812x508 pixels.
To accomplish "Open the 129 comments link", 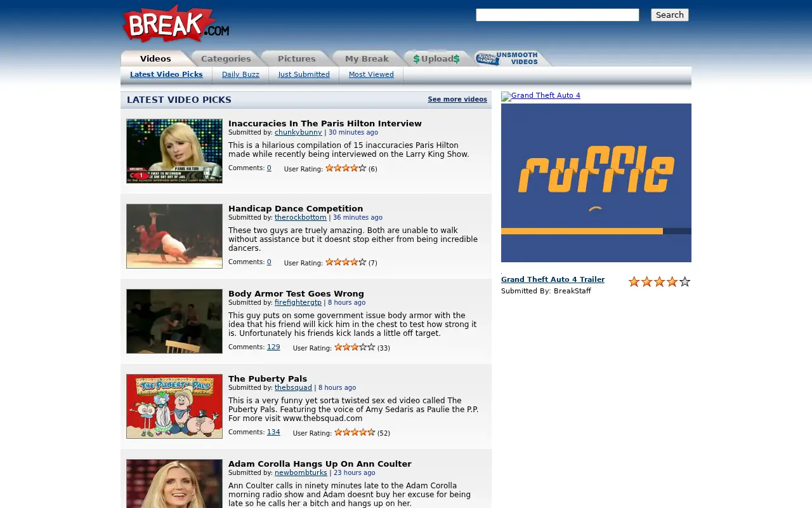I will [x=273, y=347].
